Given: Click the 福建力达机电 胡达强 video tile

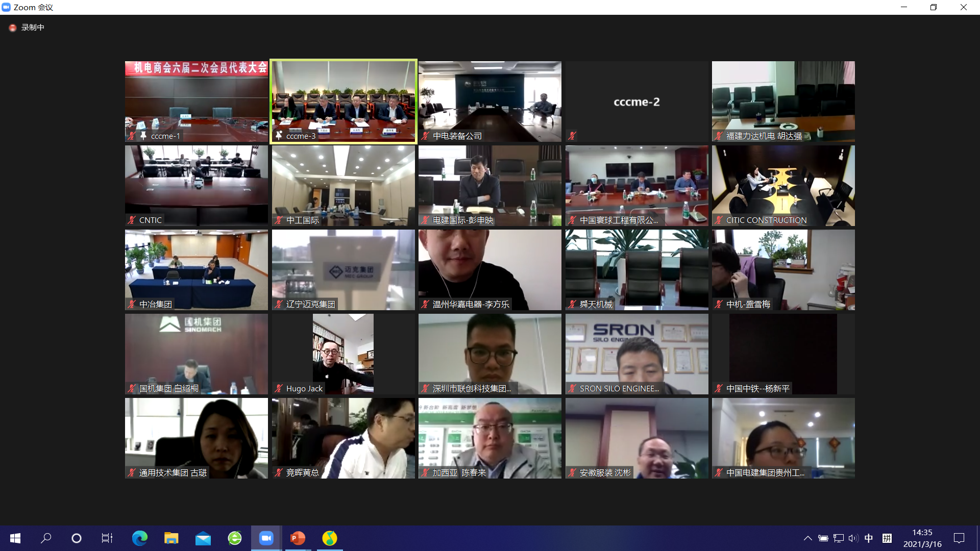Looking at the screenshot, I should click(x=783, y=102).
